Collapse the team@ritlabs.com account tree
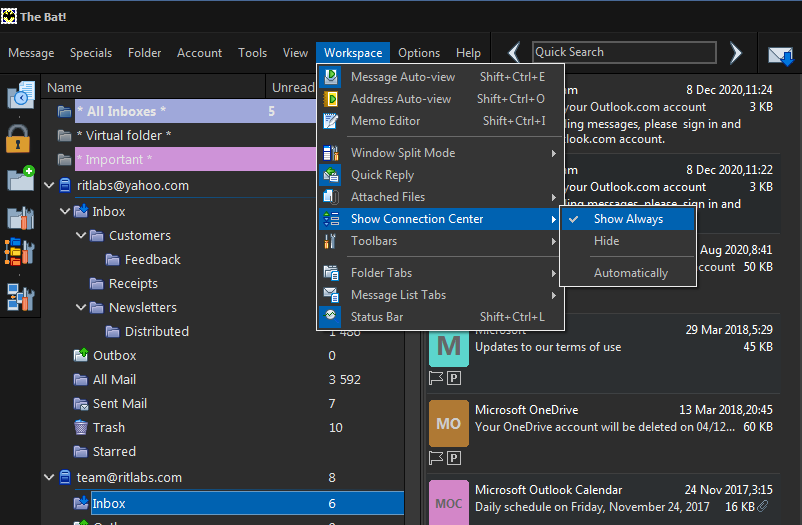 click(x=50, y=477)
